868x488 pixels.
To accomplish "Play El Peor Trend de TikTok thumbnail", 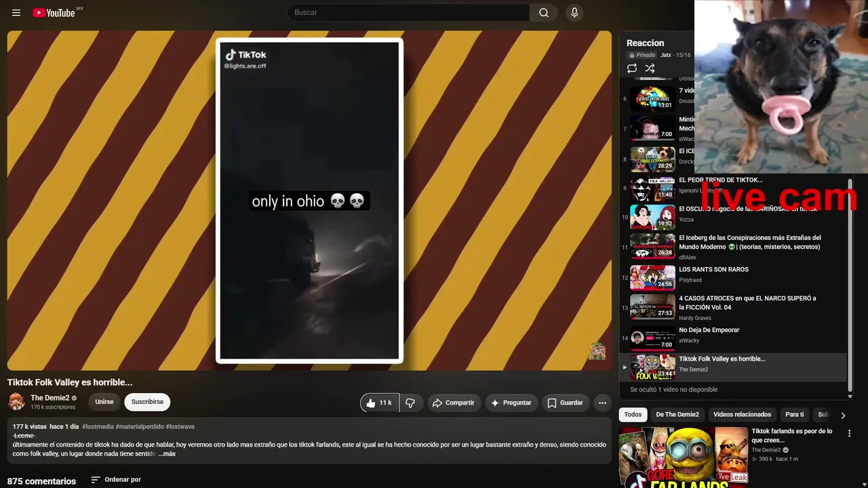I will point(652,188).
